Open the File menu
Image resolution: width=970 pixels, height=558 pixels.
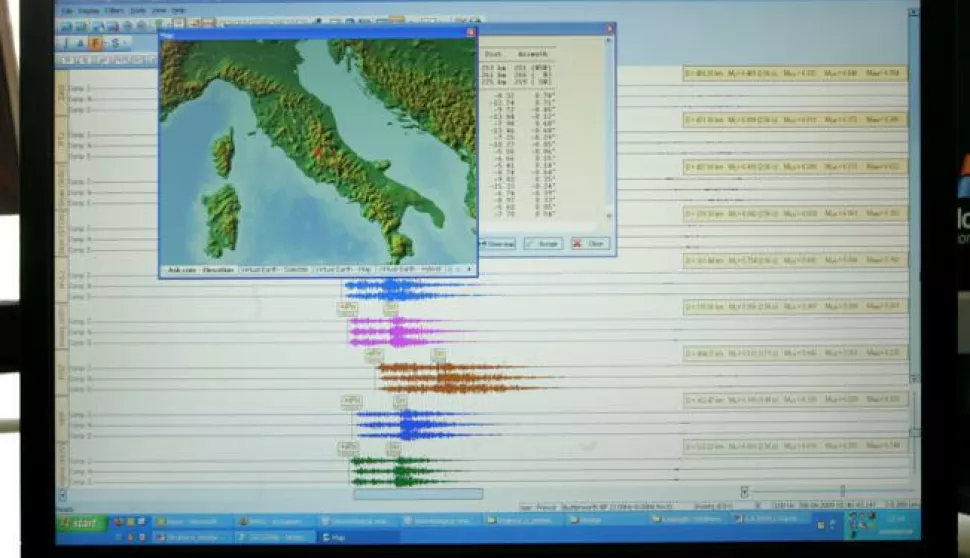(67, 11)
